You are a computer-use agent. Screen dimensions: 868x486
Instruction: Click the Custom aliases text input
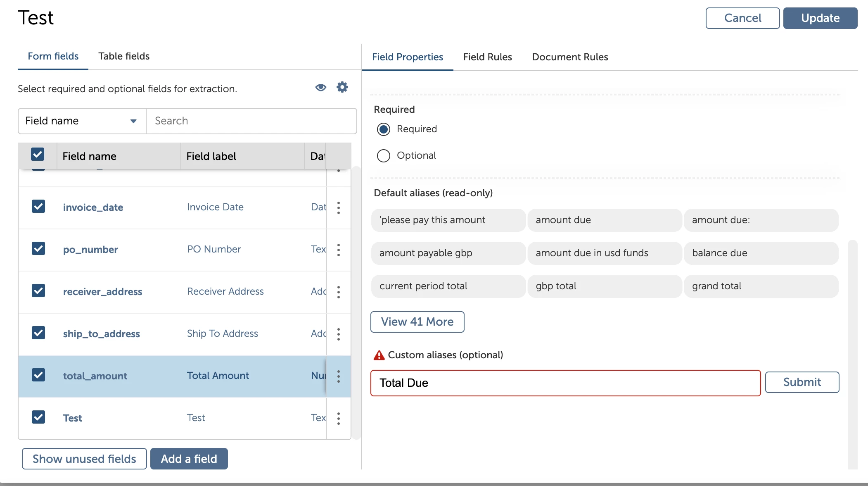click(565, 383)
